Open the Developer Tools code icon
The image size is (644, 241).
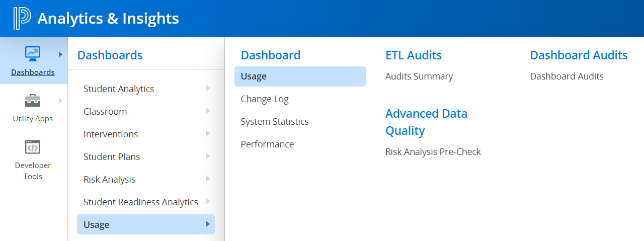tap(33, 147)
